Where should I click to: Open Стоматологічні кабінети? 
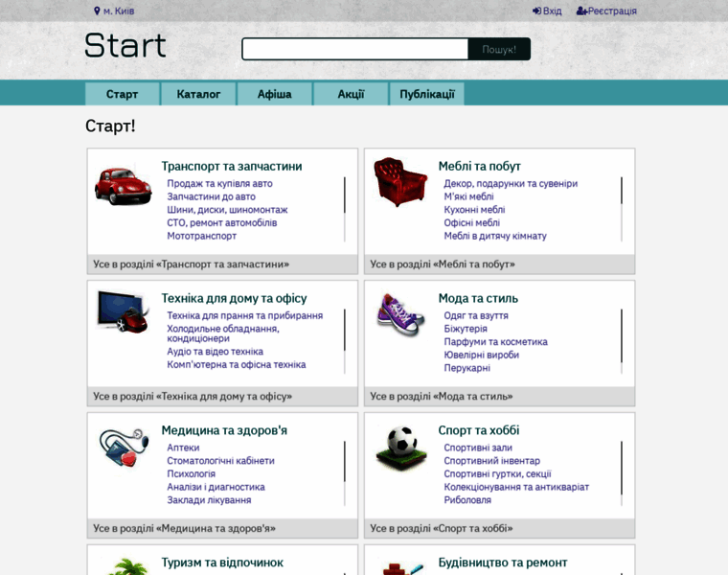tap(220, 460)
